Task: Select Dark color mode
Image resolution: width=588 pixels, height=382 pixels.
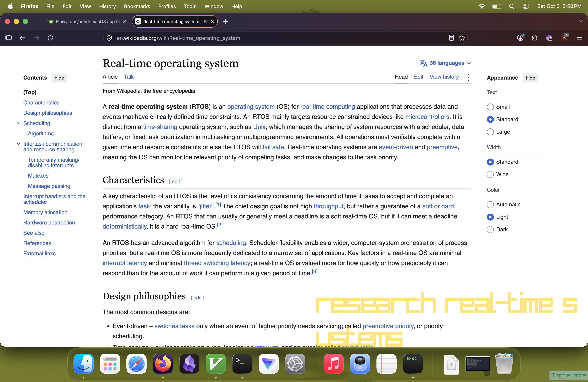Action: [x=490, y=230]
